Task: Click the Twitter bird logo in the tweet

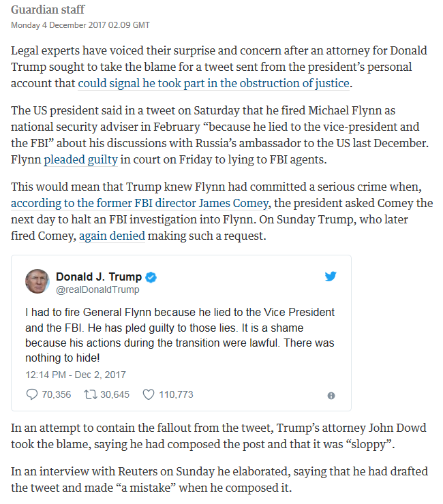Action: pyautogui.click(x=331, y=277)
